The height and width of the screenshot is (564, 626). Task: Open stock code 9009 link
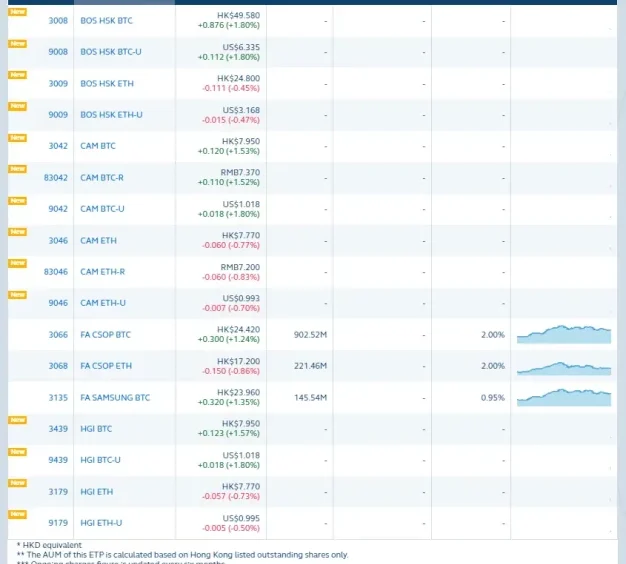[x=58, y=115]
